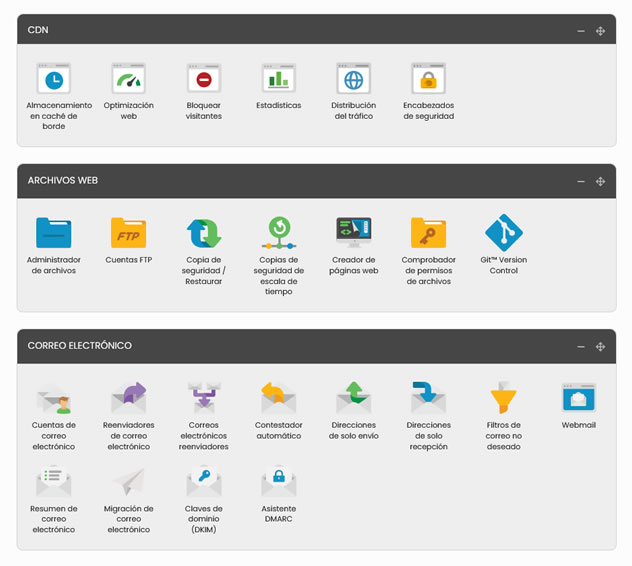
Task: Click the 'Distribución del tráfico' label
Action: point(353,110)
